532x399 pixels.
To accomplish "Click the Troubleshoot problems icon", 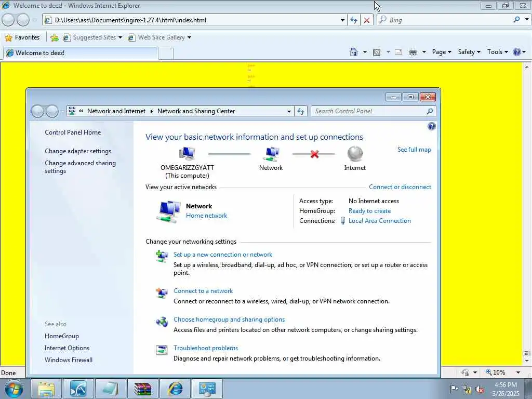I will coord(162,350).
